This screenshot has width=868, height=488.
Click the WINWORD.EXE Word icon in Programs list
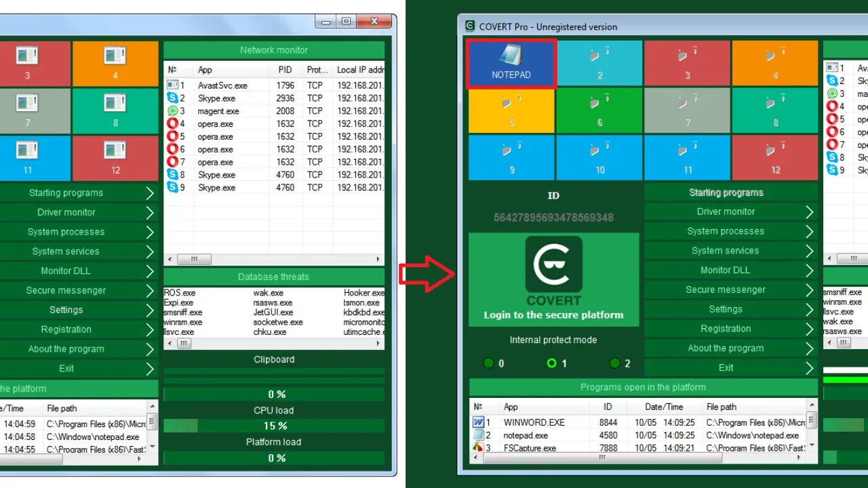(x=478, y=422)
